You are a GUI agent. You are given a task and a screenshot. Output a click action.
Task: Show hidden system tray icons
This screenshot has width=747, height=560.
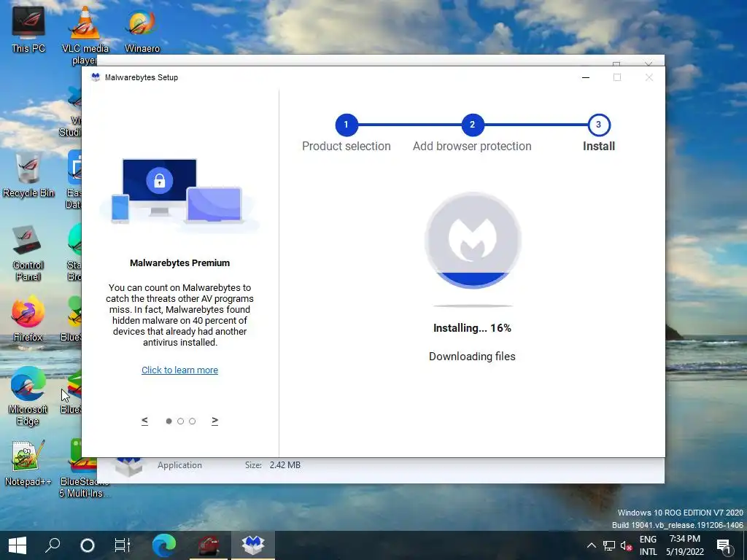click(591, 545)
